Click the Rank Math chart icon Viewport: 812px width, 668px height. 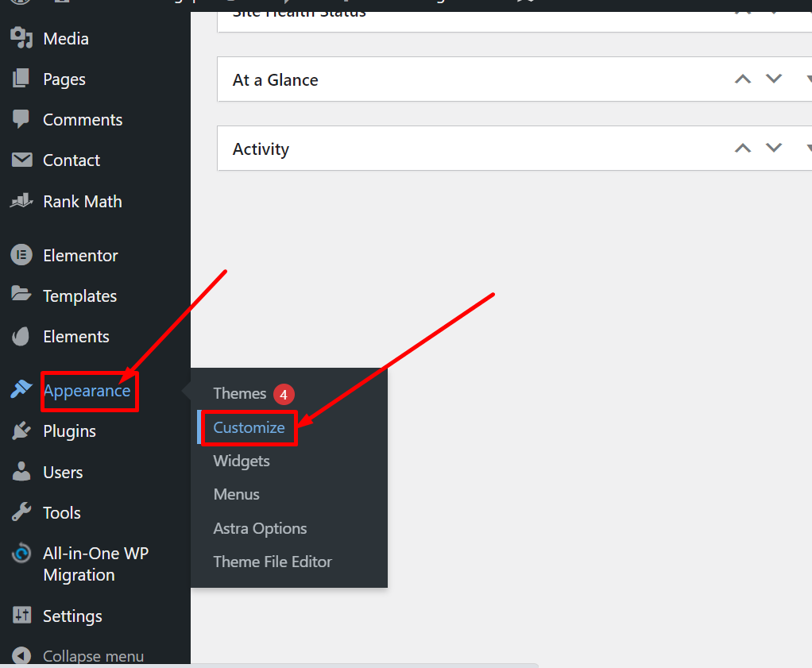[x=21, y=200]
